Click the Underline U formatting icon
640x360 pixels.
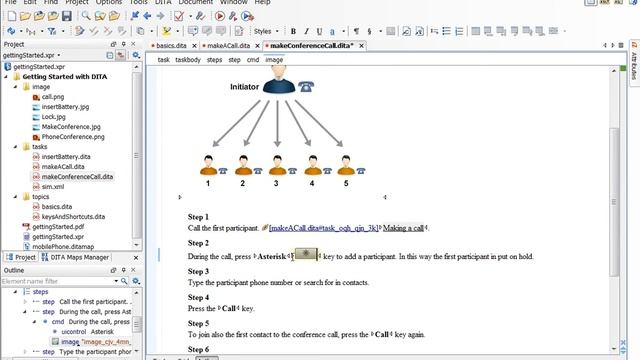319,31
